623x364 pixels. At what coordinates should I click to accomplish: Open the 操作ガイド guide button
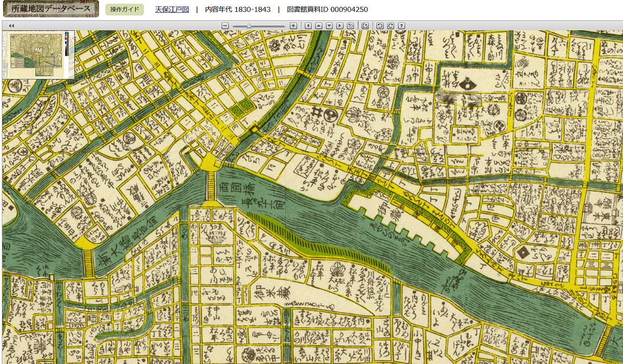coord(125,9)
